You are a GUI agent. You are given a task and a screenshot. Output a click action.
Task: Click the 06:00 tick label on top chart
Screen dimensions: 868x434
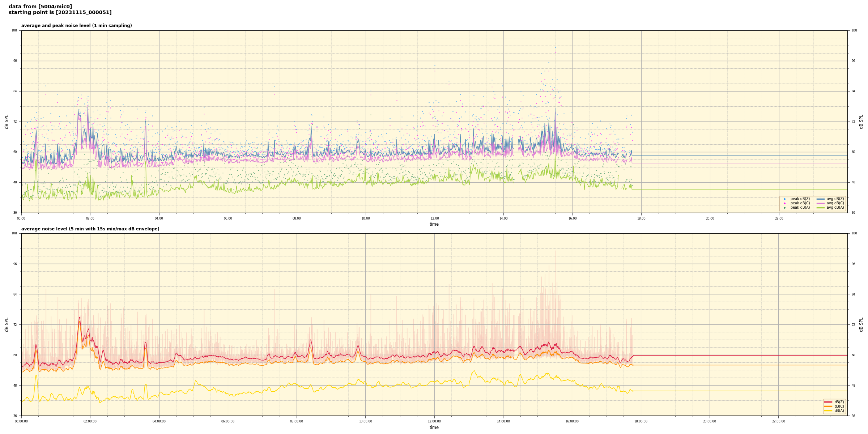(x=228, y=218)
